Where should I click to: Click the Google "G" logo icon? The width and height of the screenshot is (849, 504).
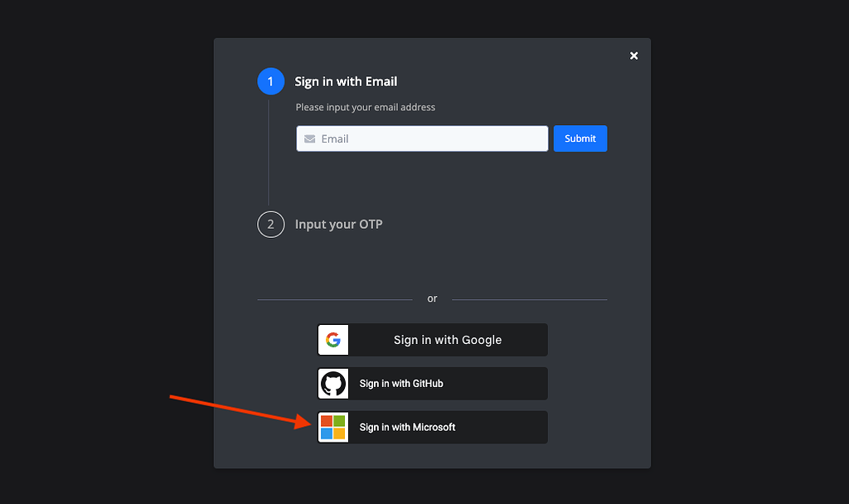coord(332,340)
